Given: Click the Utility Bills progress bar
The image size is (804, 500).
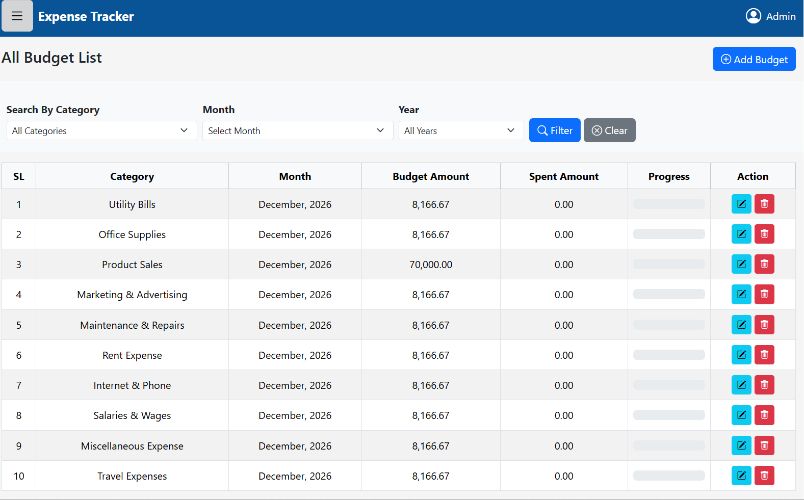Looking at the screenshot, I should pos(668,204).
